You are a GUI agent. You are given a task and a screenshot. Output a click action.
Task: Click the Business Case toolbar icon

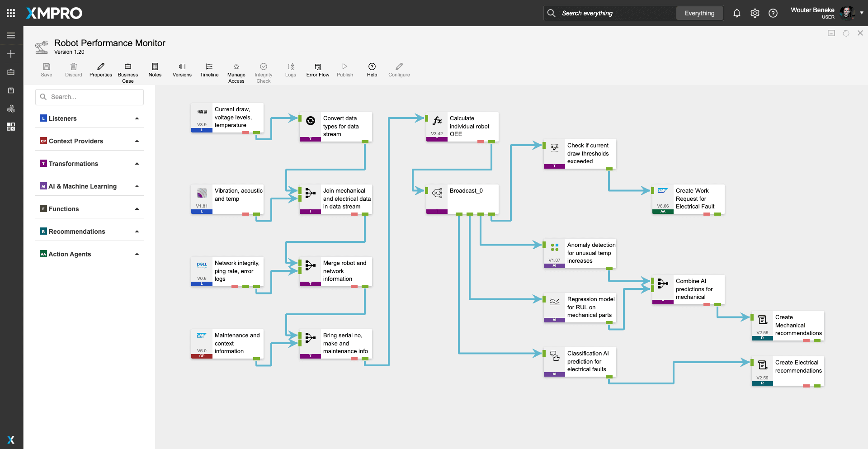128,67
